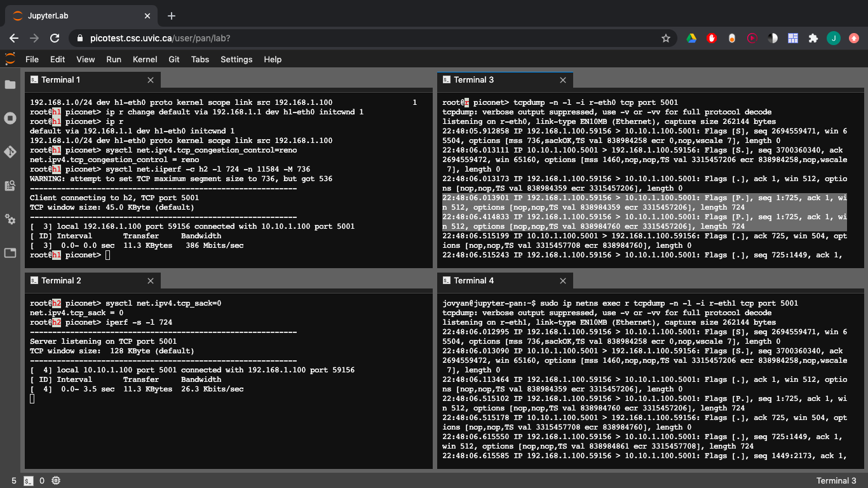Switch to the Terminal 2 tab
This screenshot has width=868, height=488.
[x=60, y=280]
